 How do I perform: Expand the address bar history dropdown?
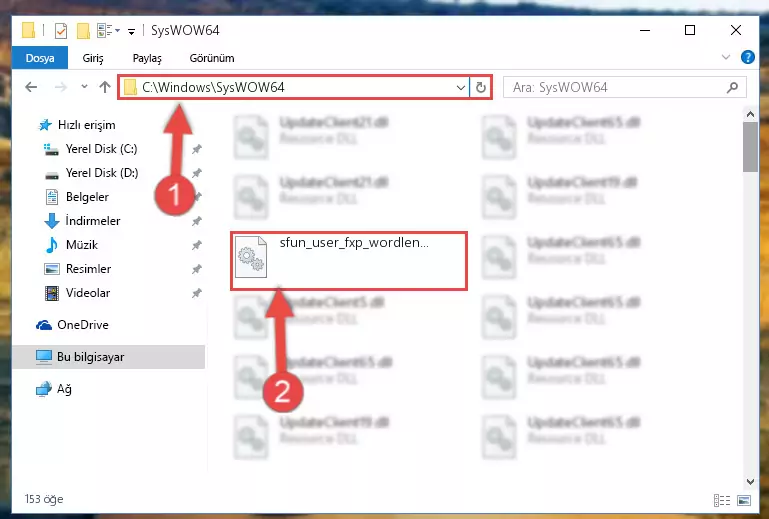tap(461, 88)
